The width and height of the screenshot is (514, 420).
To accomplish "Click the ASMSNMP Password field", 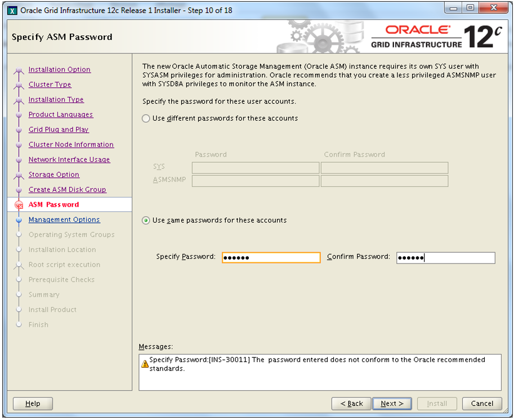I will point(256,181).
